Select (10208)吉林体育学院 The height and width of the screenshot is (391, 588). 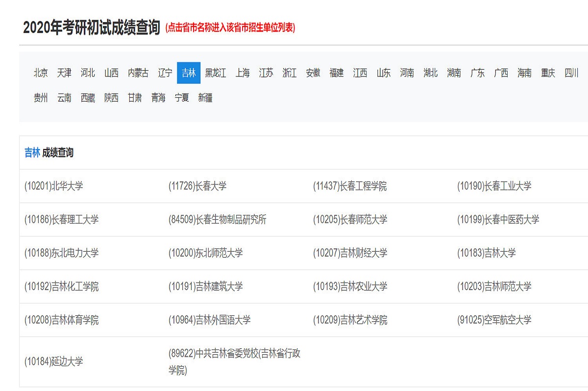(62, 320)
